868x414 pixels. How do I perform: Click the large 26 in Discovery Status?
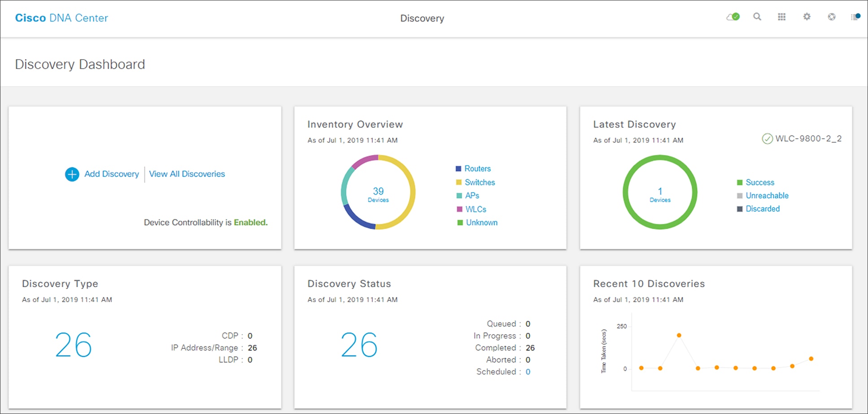pos(359,345)
